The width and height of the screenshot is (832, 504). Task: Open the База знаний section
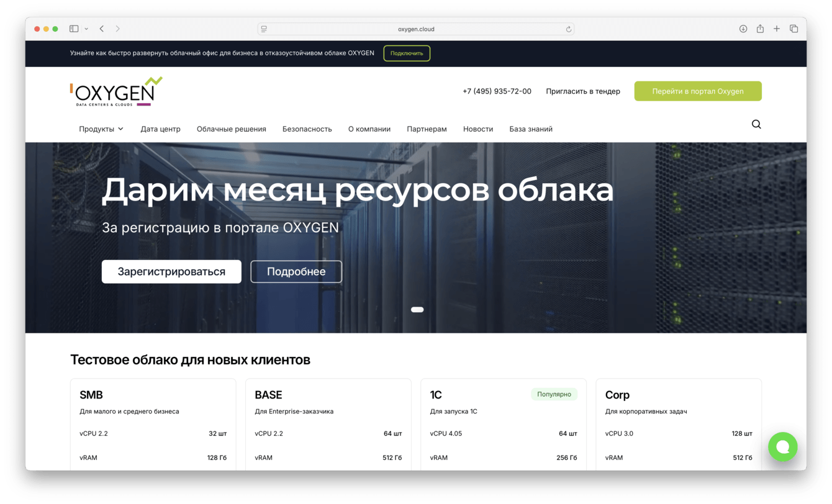click(x=531, y=128)
